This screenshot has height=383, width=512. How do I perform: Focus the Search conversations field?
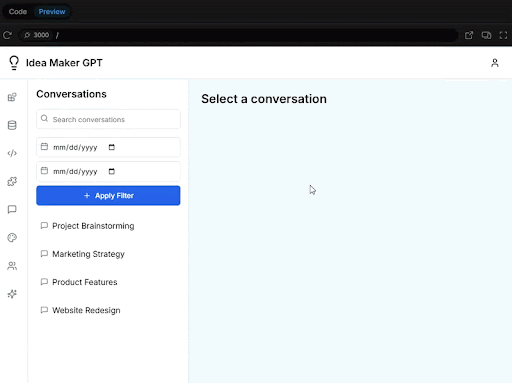click(x=108, y=119)
